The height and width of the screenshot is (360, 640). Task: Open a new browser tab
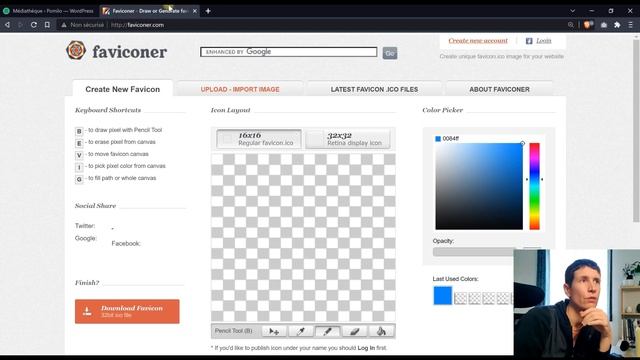(208, 11)
